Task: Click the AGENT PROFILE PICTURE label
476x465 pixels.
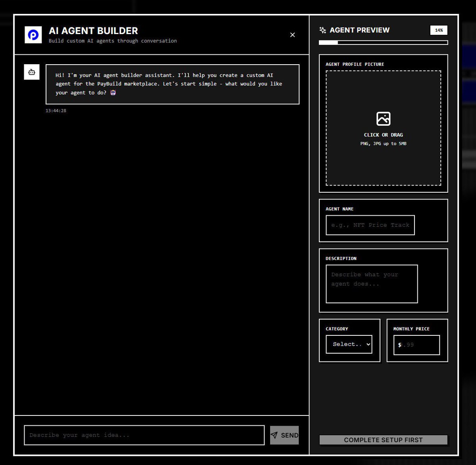Action: [355, 64]
